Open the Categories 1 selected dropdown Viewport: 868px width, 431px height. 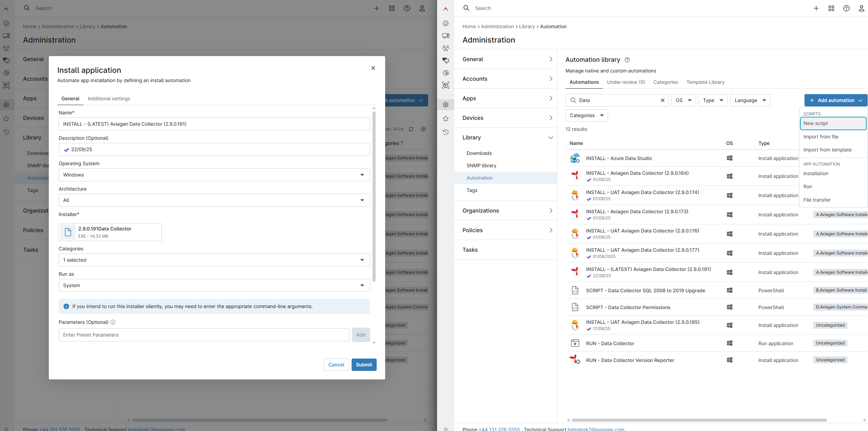point(214,260)
